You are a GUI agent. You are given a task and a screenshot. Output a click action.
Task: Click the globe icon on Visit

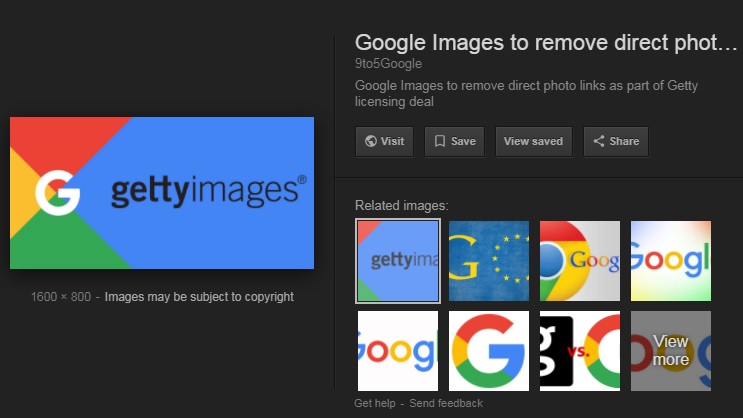pyautogui.click(x=371, y=141)
